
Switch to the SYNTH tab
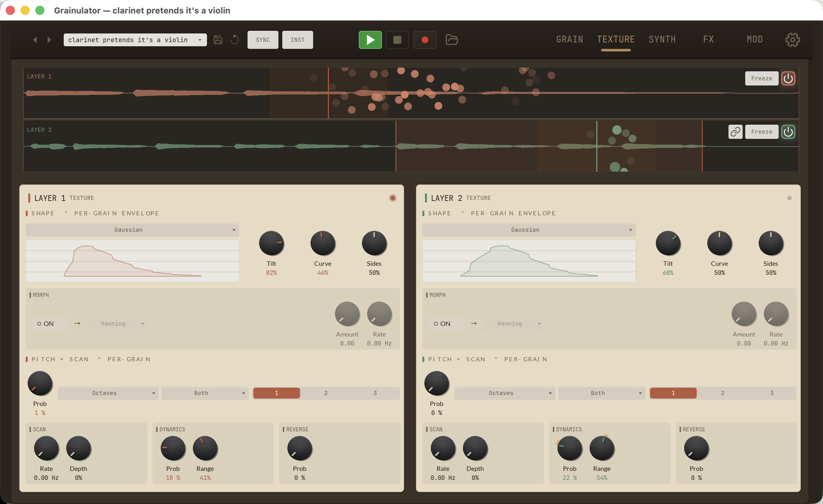pyautogui.click(x=662, y=40)
